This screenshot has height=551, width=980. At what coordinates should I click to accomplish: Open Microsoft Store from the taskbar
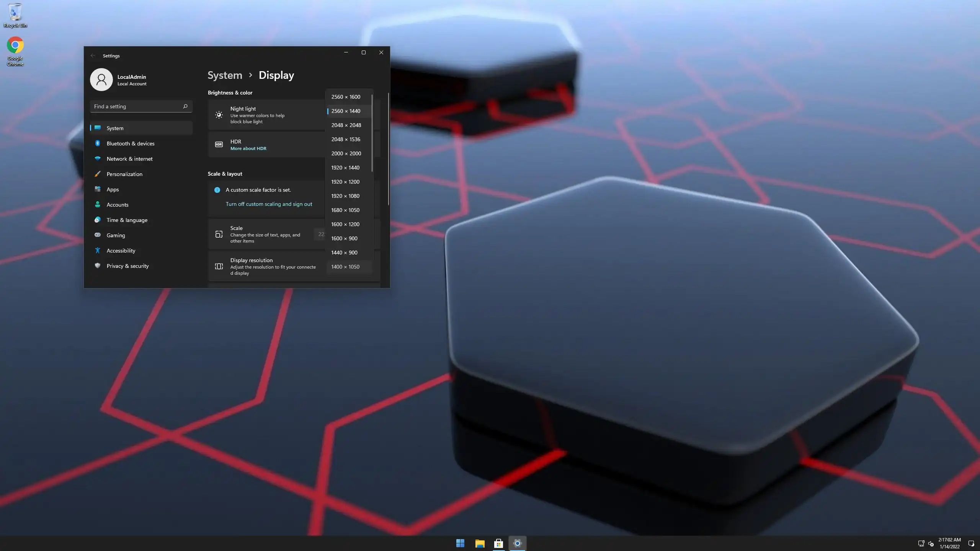[498, 543]
